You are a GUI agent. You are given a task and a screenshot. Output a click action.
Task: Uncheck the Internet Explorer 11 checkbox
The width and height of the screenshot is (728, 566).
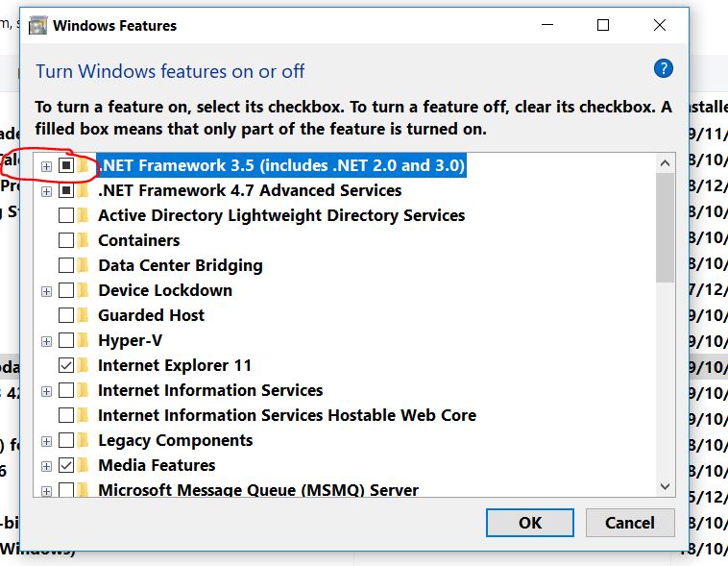click(x=66, y=365)
